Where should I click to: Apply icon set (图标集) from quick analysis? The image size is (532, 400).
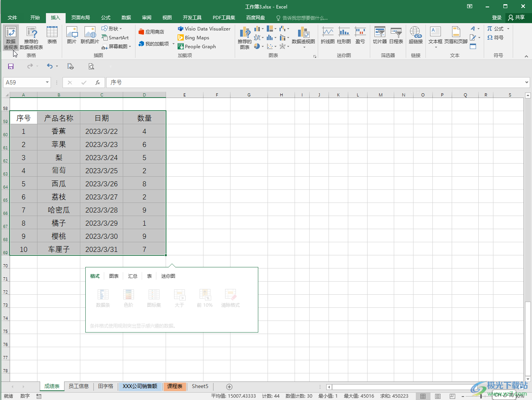tap(154, 298)
